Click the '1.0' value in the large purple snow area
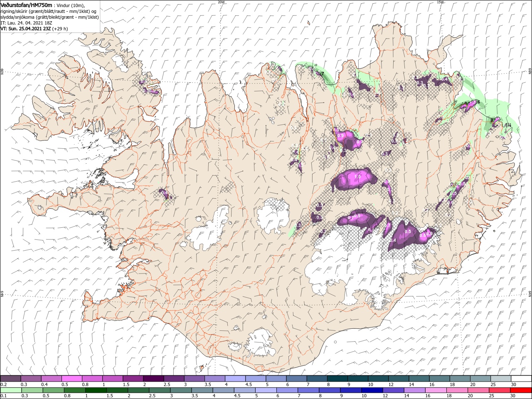Image resolution: width=532 pixels, height=399 pixels. (x=357, y=177)
